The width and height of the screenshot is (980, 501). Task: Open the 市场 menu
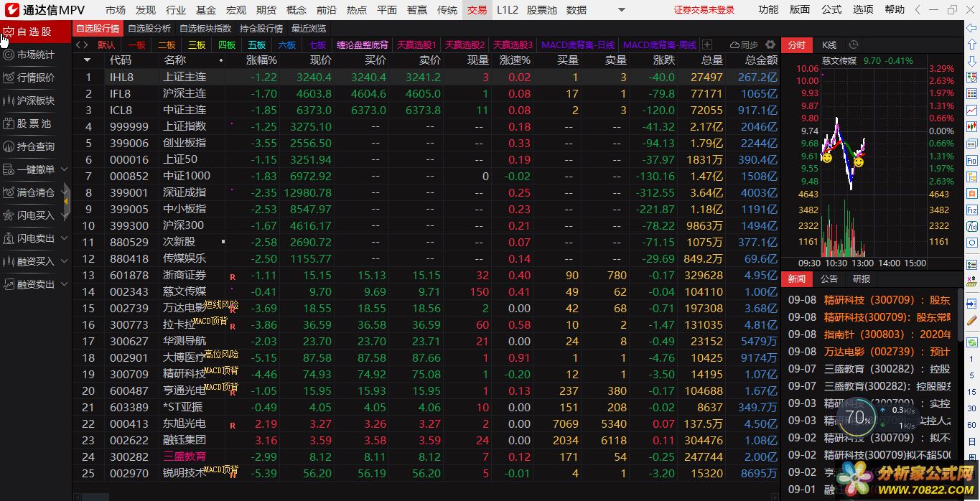point(115,9)
